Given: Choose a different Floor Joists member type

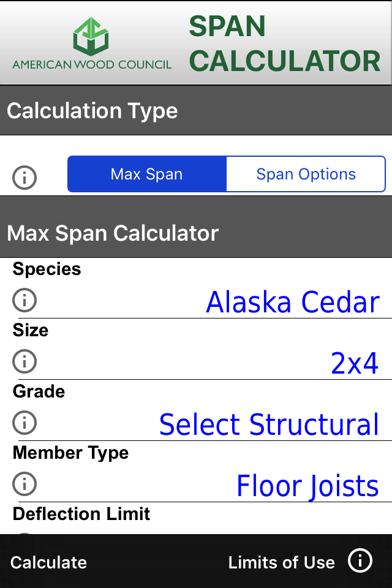Looking at the screenshot, I should click(x=307, y=486).
